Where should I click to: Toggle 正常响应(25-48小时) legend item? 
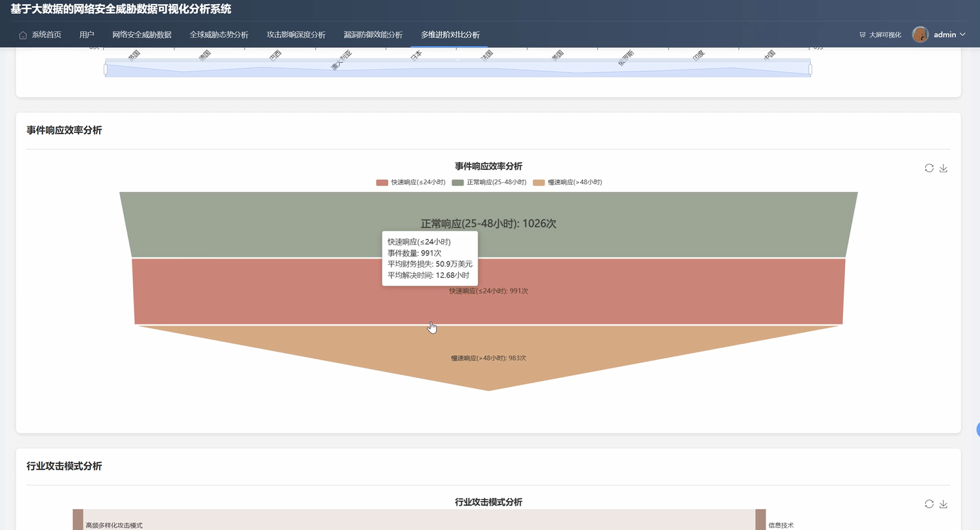[x=489, y=182]
